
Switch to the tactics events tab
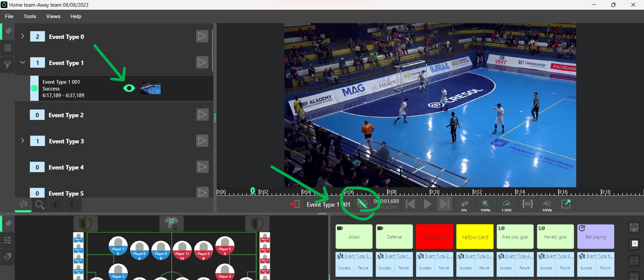pos(23,204)
